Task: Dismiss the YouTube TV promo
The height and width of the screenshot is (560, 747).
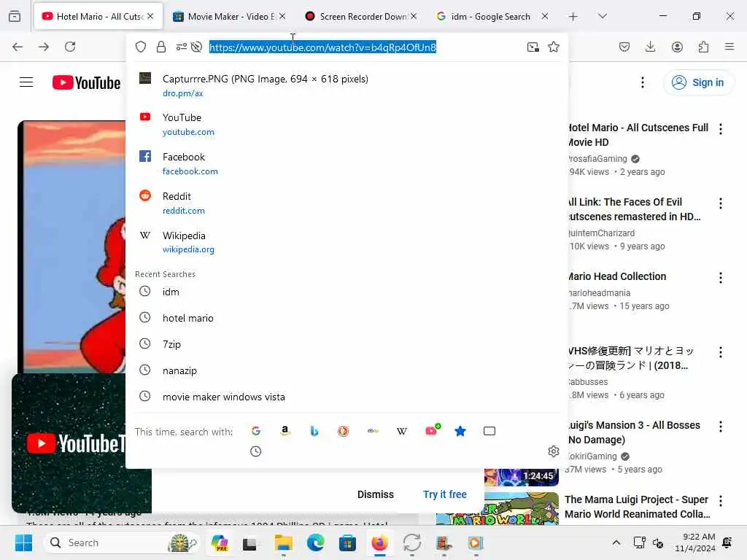Action: click(x=376, y=494)
